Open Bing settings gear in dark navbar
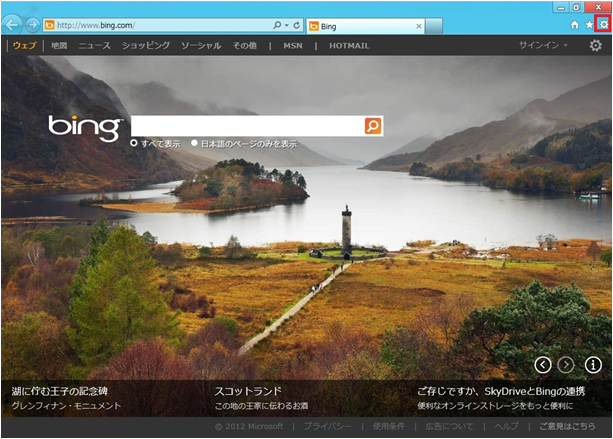Screen dimensions: 613x439 (595, 45)
